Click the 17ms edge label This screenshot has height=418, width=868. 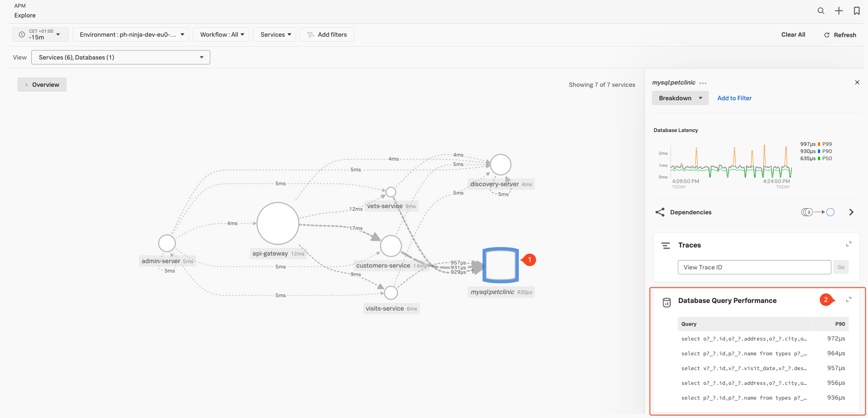(356, 228)
